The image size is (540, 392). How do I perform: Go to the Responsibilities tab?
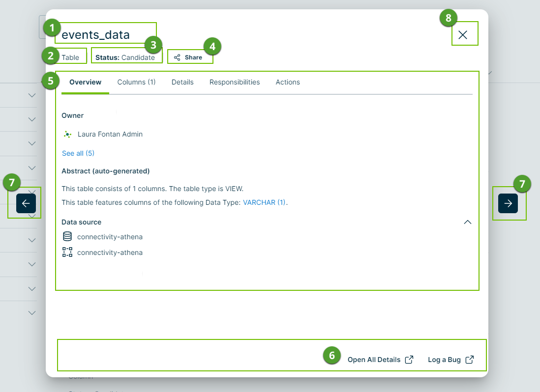point(235,82)
